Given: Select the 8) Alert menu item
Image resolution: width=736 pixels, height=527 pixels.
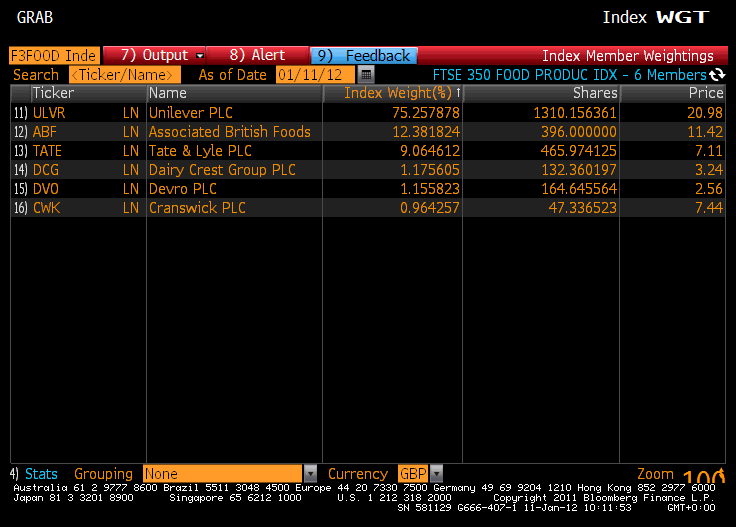Looking at the screenshot, I should coord(257,55).
